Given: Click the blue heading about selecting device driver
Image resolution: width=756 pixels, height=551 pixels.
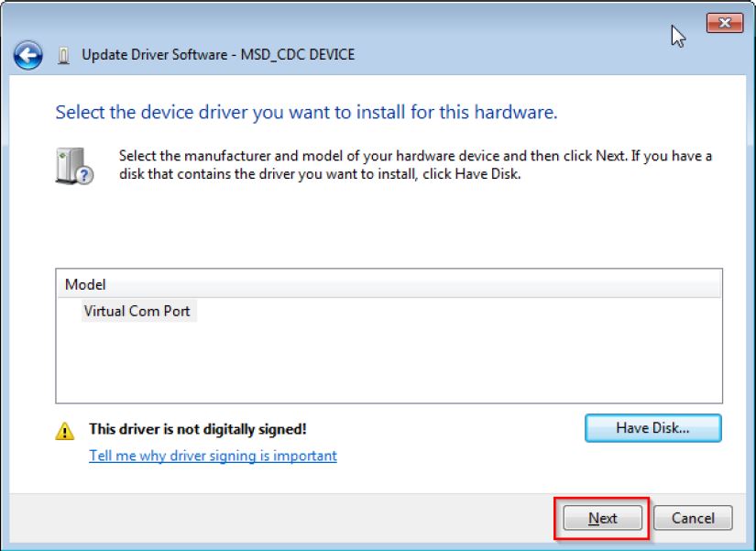Looking at the screenshot, I should point(306,113).
